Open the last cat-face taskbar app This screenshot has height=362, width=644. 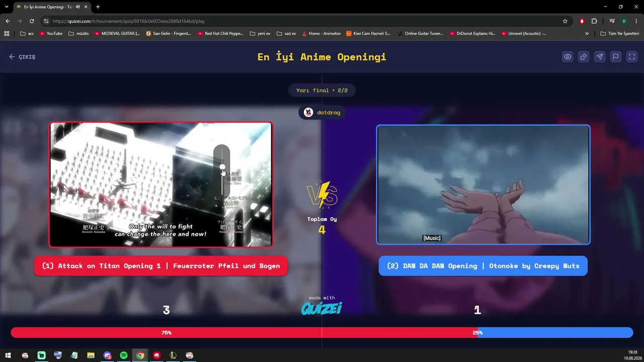coord(189,355)
